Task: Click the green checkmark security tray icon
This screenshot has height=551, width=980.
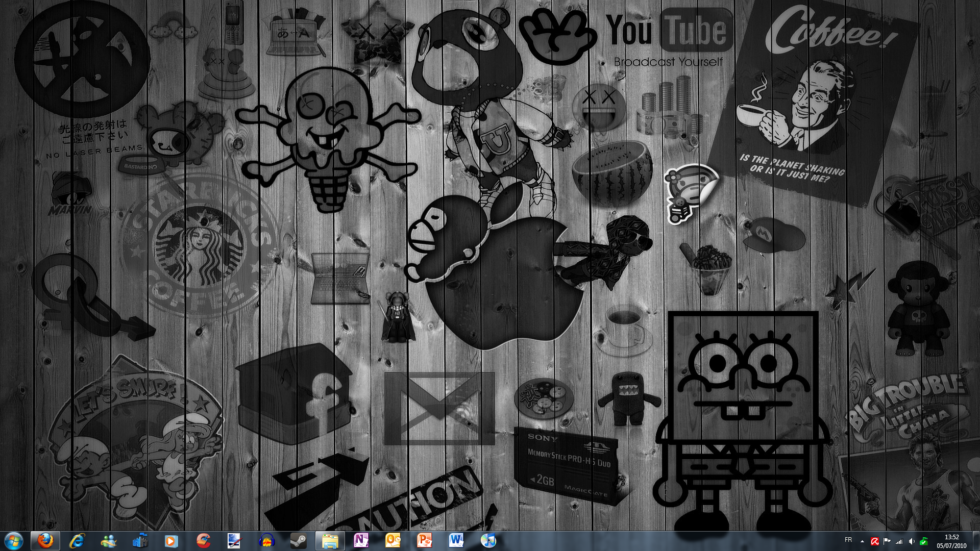Action: 924,542
